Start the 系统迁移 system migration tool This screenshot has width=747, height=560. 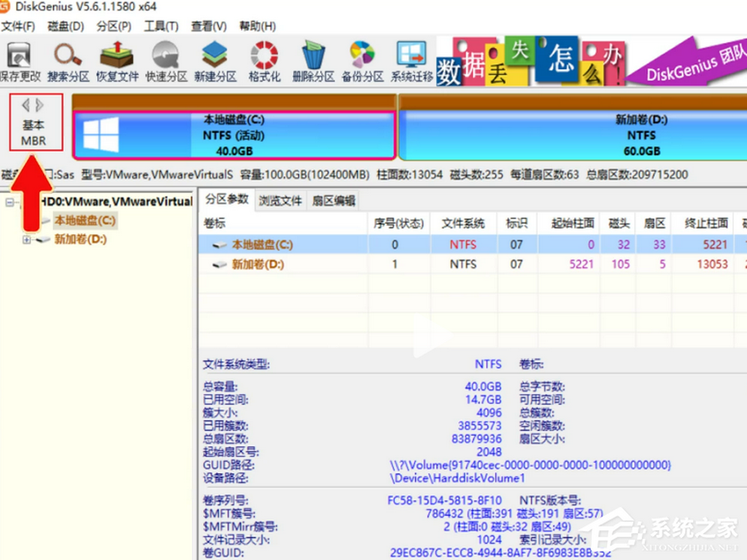411,61
